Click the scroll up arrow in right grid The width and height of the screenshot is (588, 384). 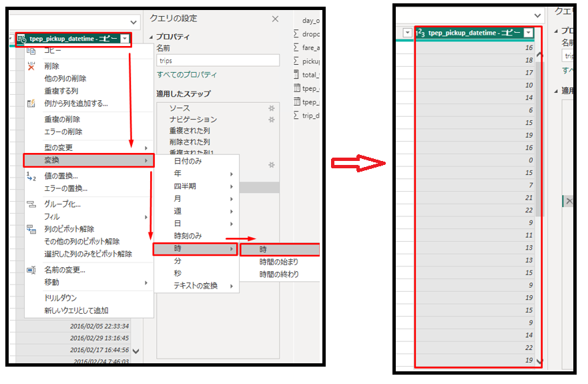(540, 55)
